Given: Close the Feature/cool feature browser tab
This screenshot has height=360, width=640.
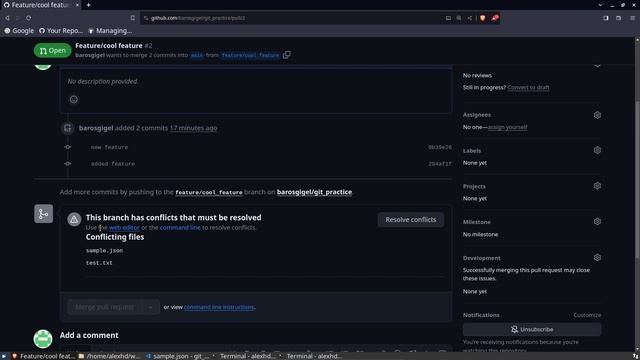Looking at the screenshot, I should pos(77,5).
